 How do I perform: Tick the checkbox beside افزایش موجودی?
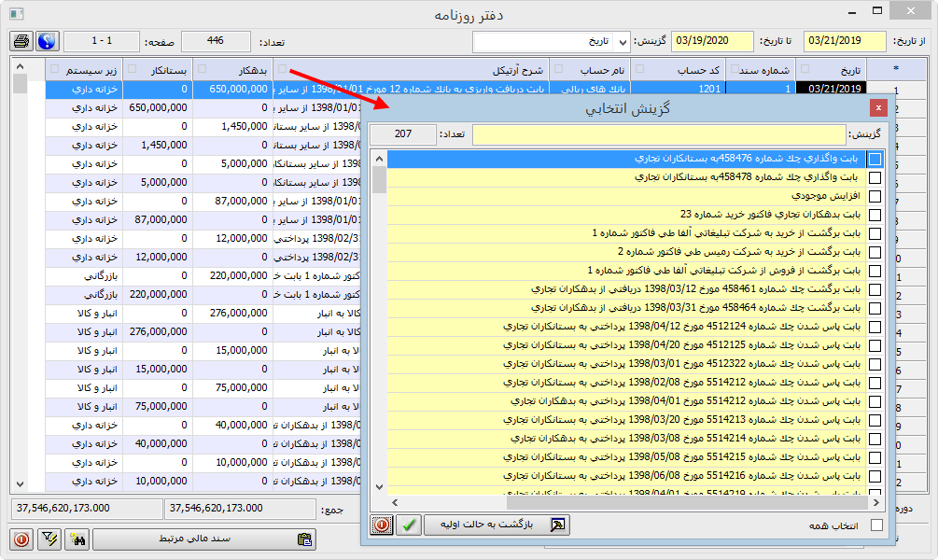coord(875,198)
